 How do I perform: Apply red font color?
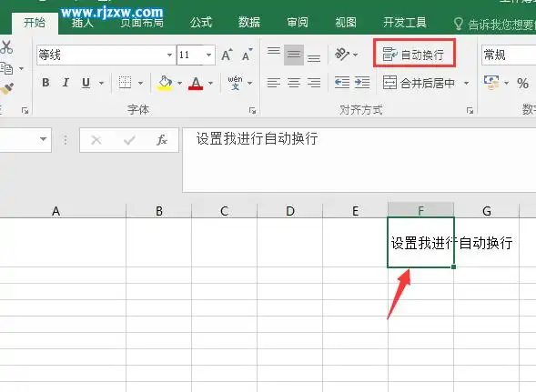tap(196, 83)
